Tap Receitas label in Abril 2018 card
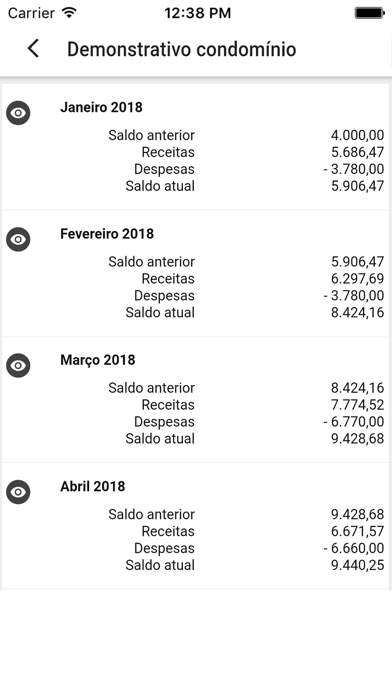 pyautogui.click(x=168, y=531)
